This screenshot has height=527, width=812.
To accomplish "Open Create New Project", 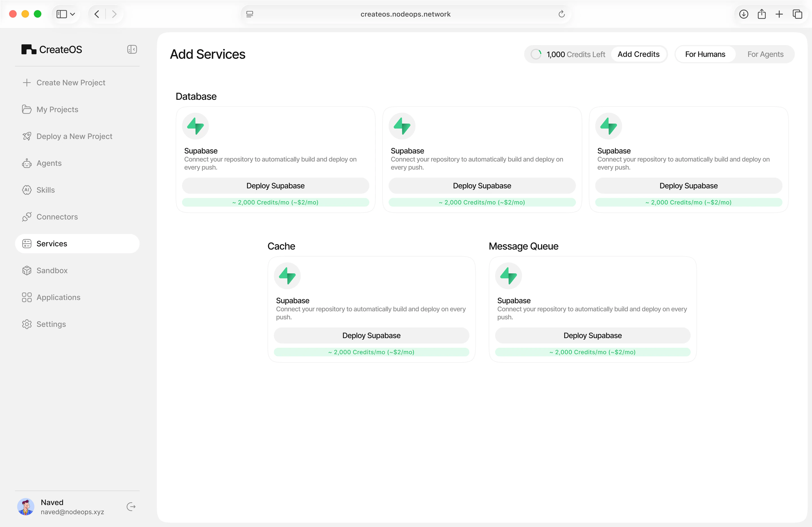I will click(x=78, y=83).
